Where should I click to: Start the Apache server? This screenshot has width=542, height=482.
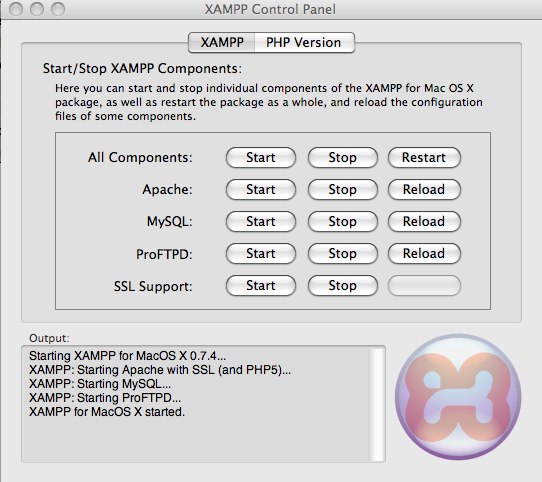click(x=261, y=189)
